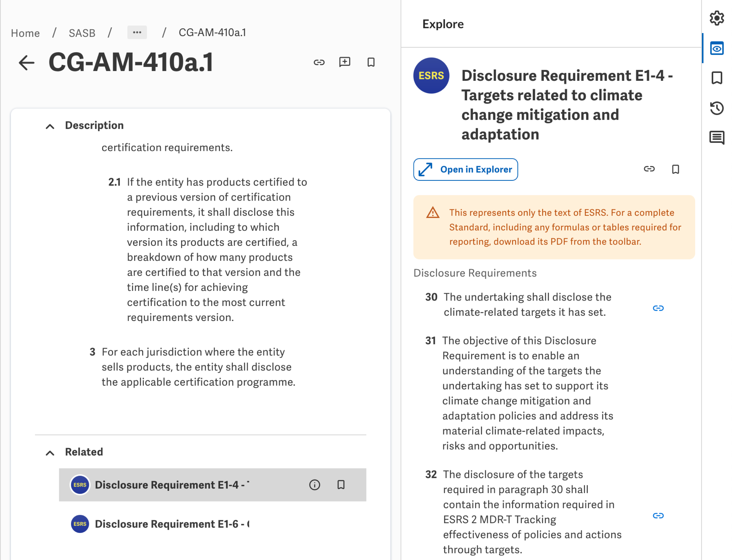Click Open in Explorer button
The image size is (732, 560).
click(465, 169)
